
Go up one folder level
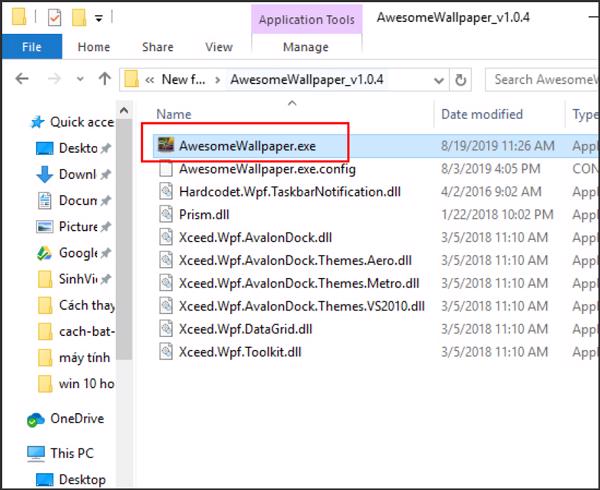tap(104, 79)
